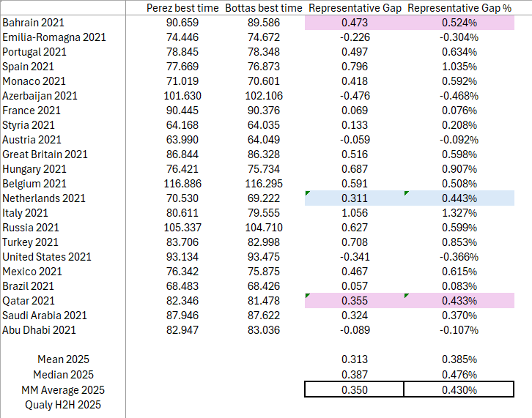The height and width of the screenshot is (418, 532).
Task: Click the 'Representative Gap' header cell
Action: [x=355, y=8]
